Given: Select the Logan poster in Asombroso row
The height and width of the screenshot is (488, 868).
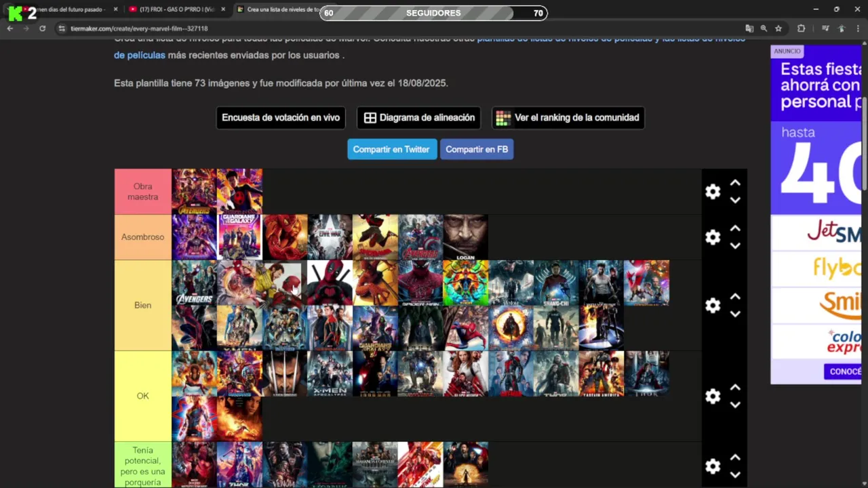Looking at the screenshot, I should [466, 237].
